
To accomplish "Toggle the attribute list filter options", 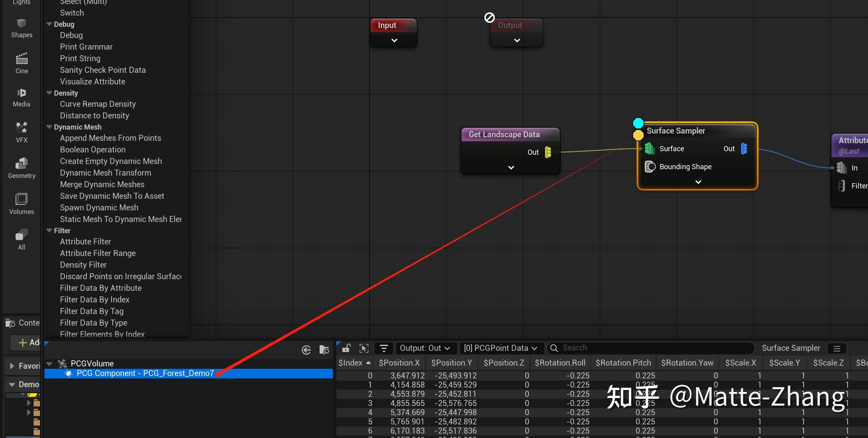I will (384, 348).
